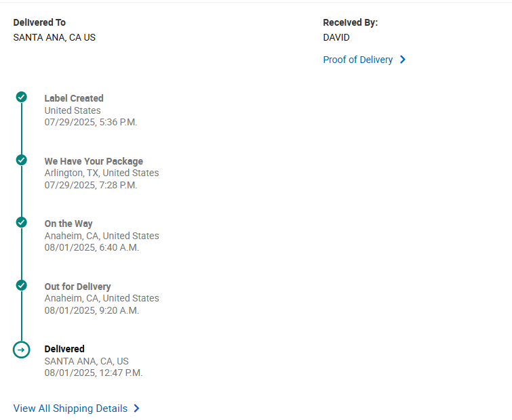Image resolution: width=512 pixels, height=420 pixels.
Task: Expand the chevron after View All Shipping Details
Action: click(137, 408)
